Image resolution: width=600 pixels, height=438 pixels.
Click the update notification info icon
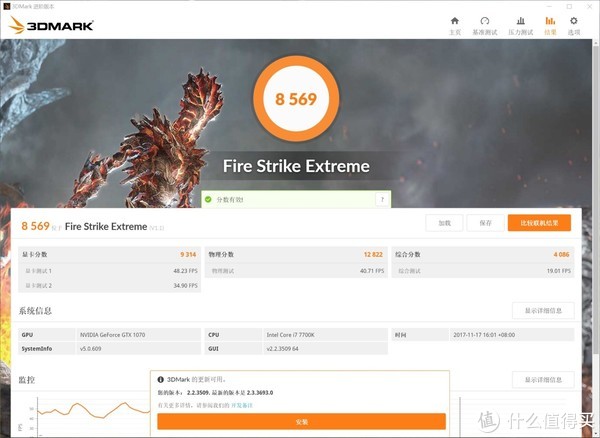coord(161,380)
